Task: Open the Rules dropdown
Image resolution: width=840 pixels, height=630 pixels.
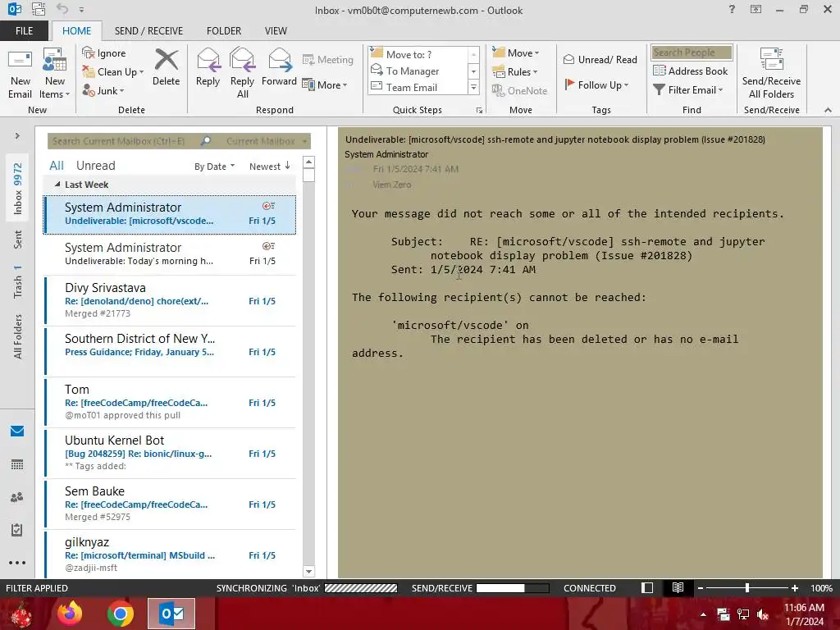Action: [x=515, y=72]
